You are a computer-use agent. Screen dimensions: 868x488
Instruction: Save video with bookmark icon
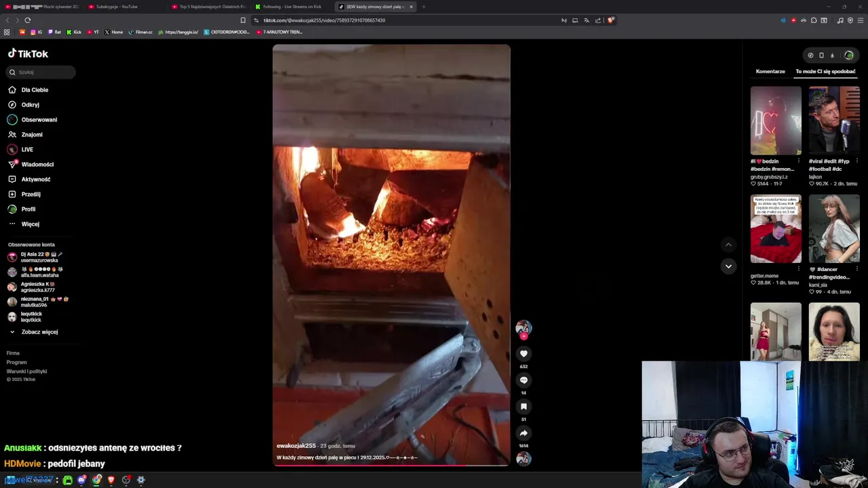[x=524, y=406]
